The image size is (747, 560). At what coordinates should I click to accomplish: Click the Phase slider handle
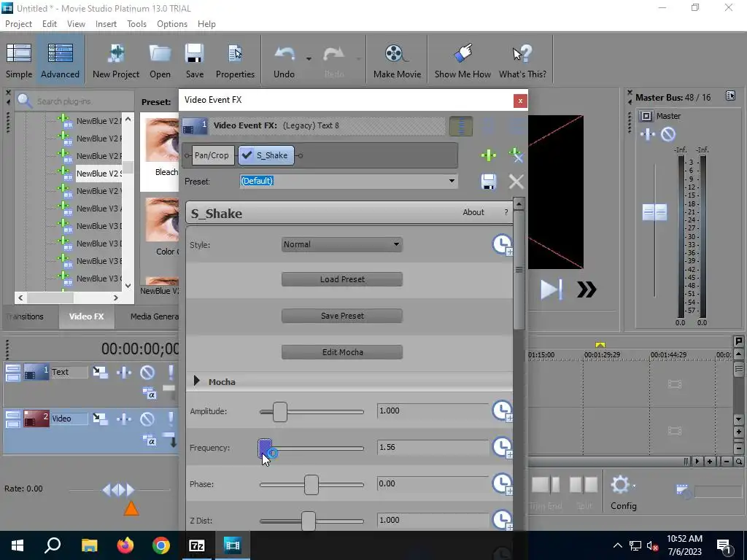pyautogui.click(x=311, y=484)
